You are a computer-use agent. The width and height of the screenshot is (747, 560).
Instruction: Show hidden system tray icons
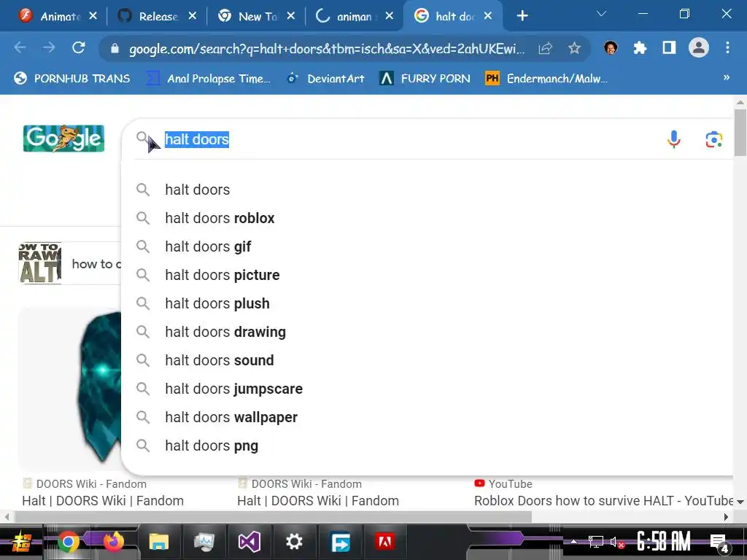click(574, 542)
